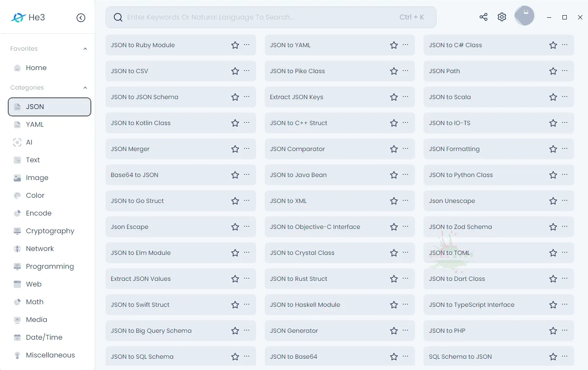Star the JSON to Scala tool
588x370 pixels.
click(553, 97)
